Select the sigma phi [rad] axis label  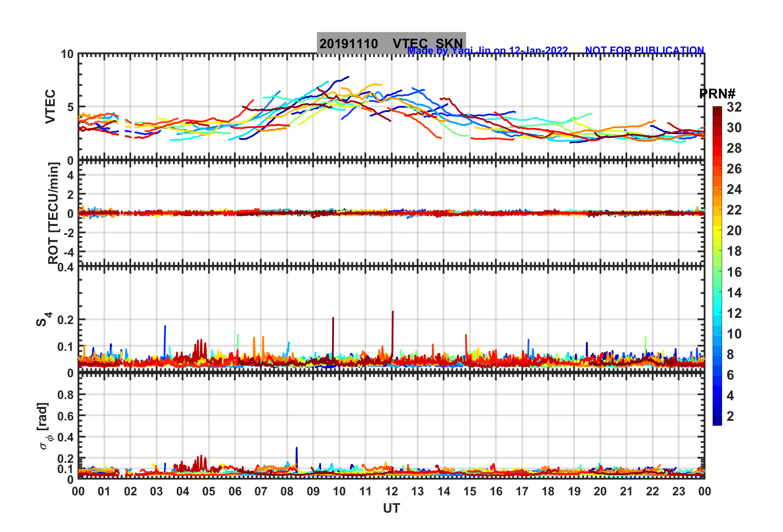pos(44,426)
